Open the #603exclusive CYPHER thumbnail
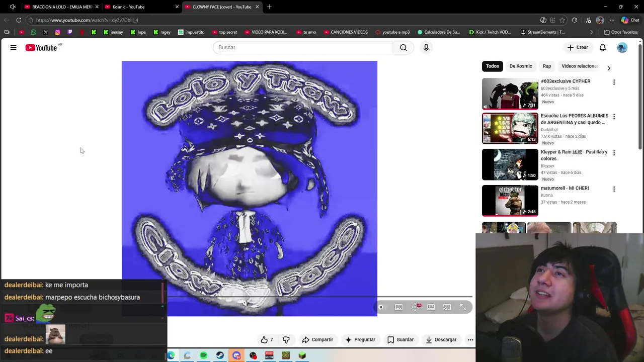Viewport: 644px width, 362px height. [x=510, y=94]
